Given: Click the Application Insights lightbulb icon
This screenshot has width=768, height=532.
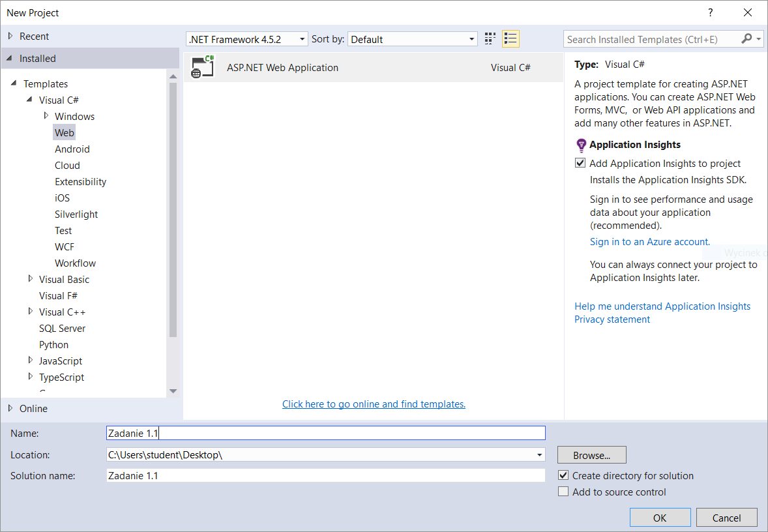Looking at the screenshot, I should point(581,145).
